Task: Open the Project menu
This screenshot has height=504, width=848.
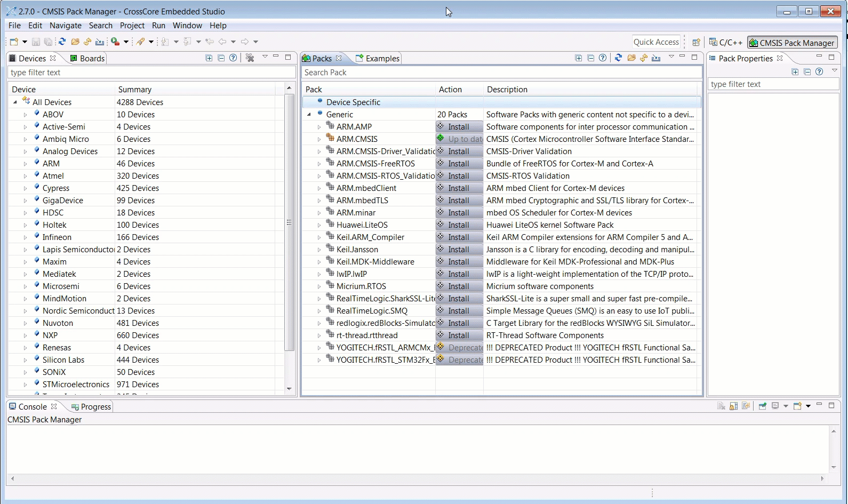Action: point(132,26)
